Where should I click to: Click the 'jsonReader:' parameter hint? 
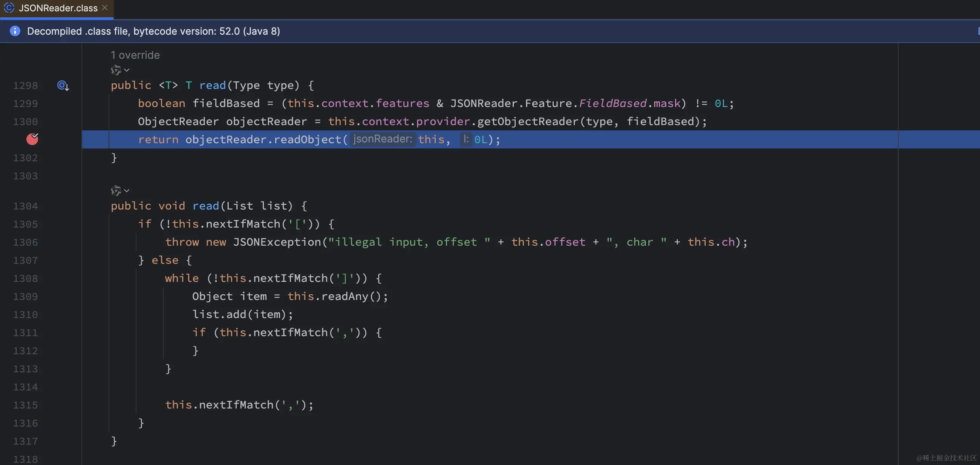pos(382,139)
